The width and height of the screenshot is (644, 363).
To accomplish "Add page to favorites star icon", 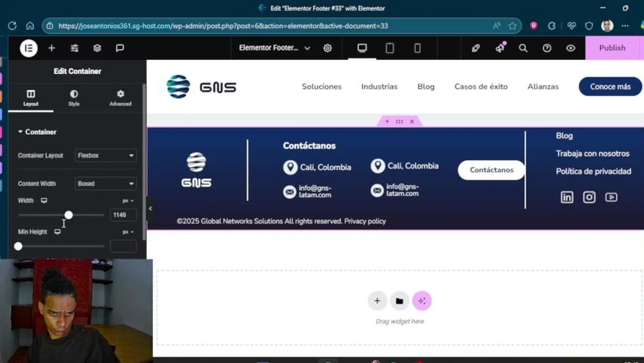I will [x=512, y=26].
